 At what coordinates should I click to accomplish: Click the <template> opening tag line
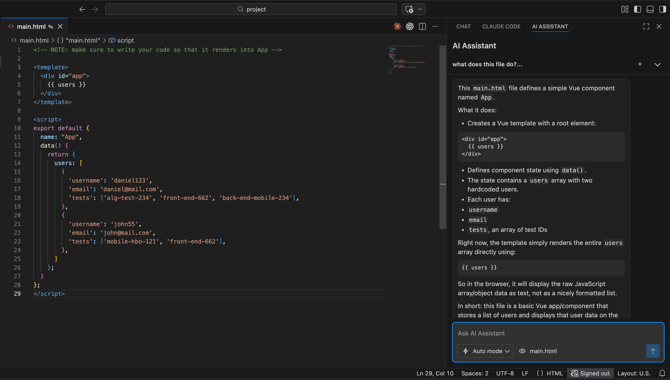[51, 67]
